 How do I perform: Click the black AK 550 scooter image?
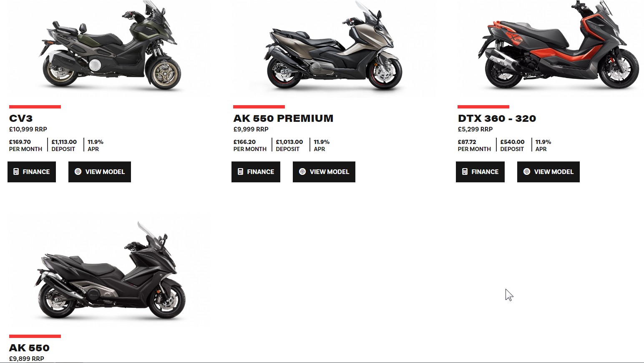[x=110, y=271]
